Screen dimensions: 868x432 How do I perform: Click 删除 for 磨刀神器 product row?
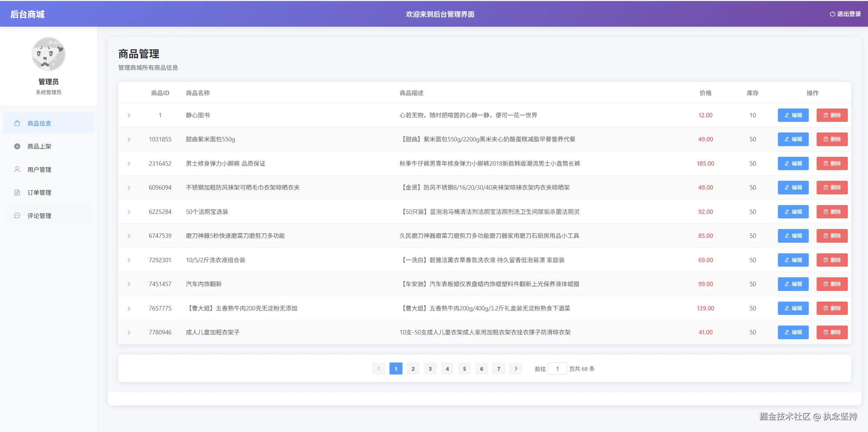point(832,236)
